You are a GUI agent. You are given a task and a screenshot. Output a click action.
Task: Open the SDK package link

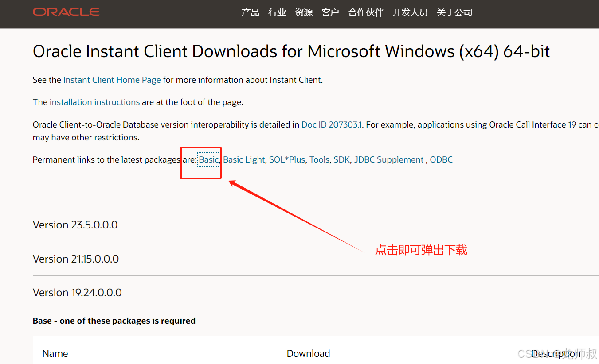pyautogui.click(x=341, y=159)
